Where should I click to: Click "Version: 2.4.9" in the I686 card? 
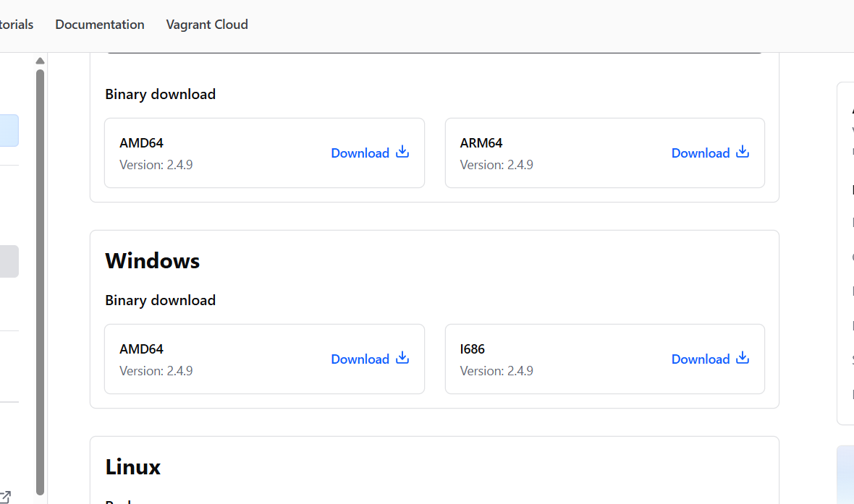coord(496,371)
